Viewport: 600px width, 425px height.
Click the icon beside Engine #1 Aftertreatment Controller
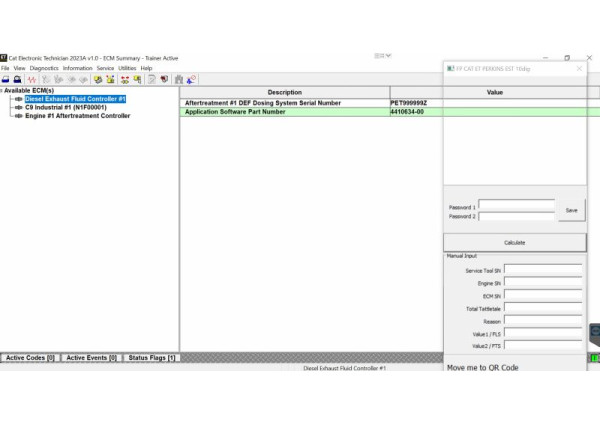point(17,116)
